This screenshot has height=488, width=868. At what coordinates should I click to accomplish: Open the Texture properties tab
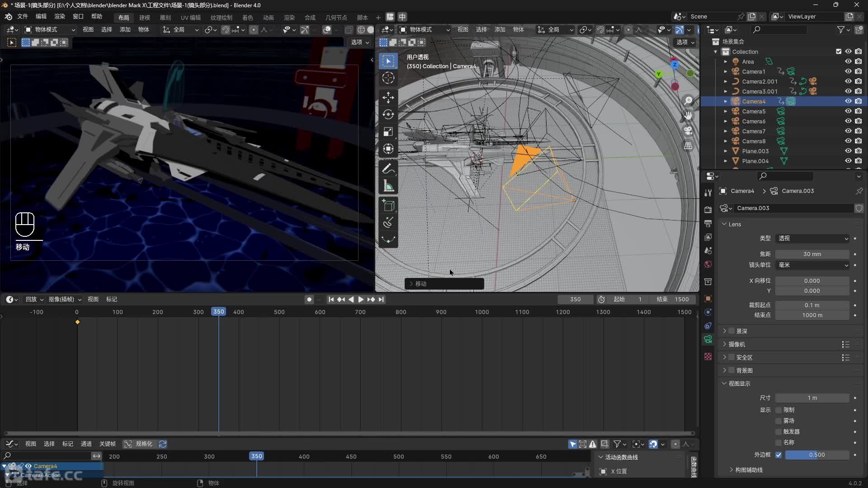point(708,357)
